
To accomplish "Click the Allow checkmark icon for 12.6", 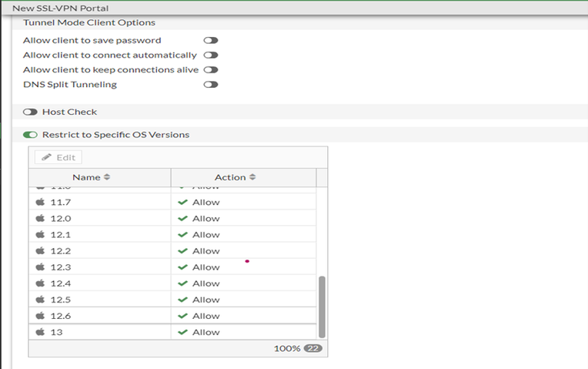I will [x=182, y=316].
